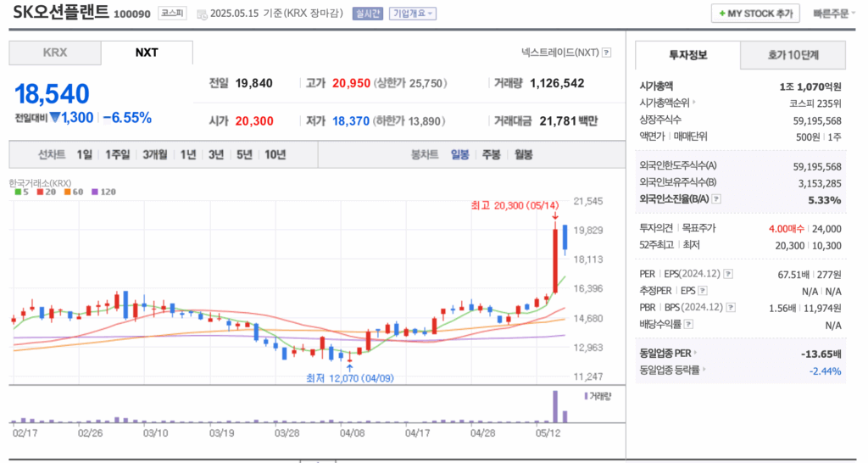The width and height of the screenshot is (868, 463).
Task: Click the 4.00매수 investment opinion value
Action: coord(787,229)
